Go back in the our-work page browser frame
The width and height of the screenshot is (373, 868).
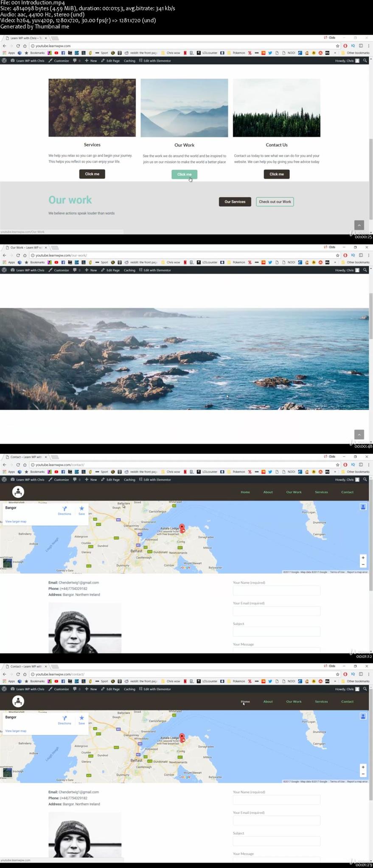tap(4, 255)
